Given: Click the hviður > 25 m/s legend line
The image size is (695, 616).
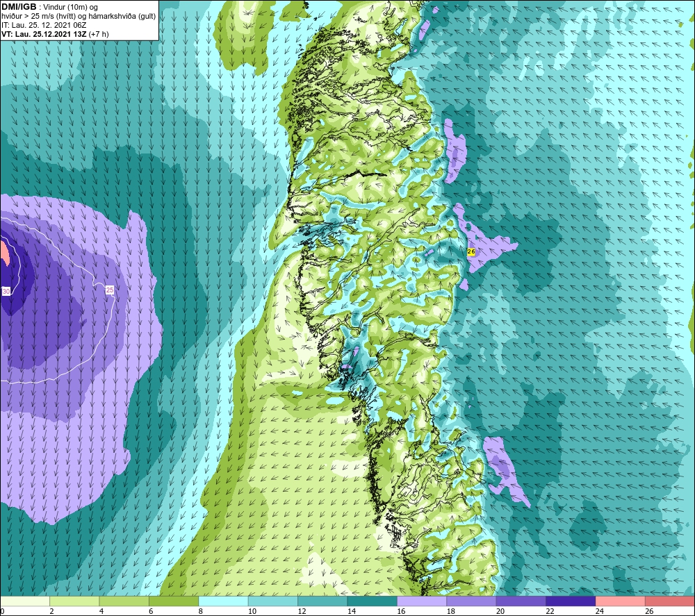Looking at the screenshot, I should 79,16.
